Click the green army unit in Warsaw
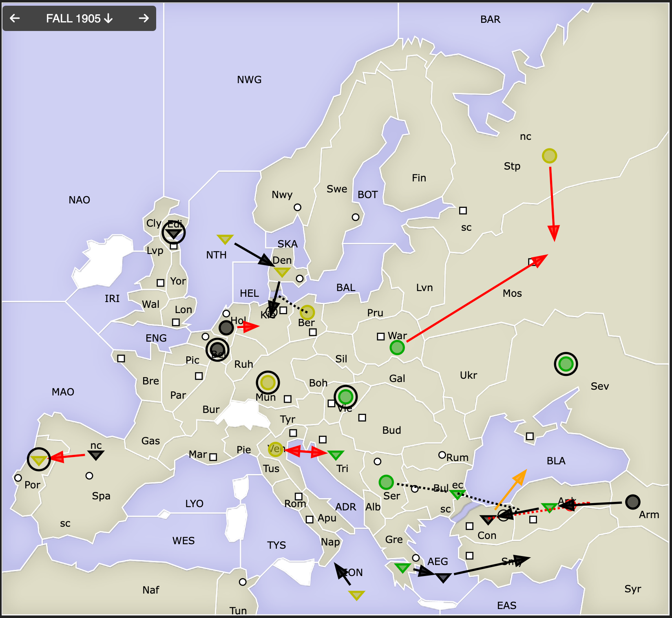Screen dimensions: 672x618 pos(397,348)
